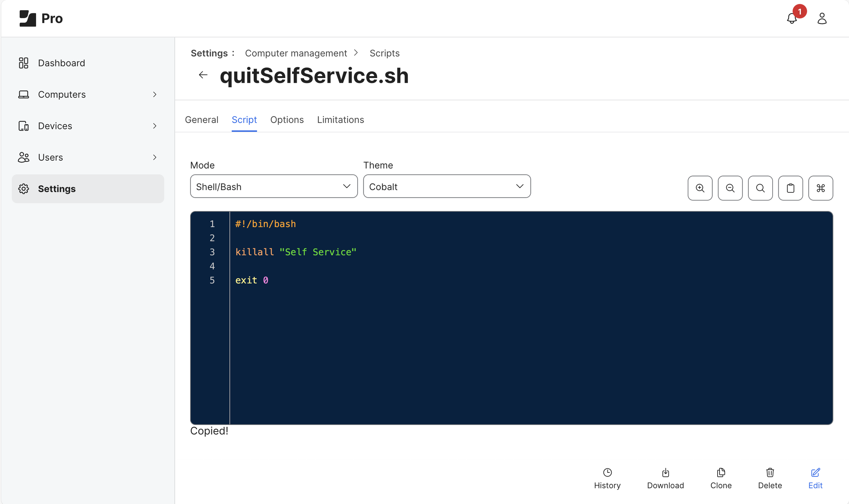Image resolution: width=849 pixels, height=504 pixels.
Task: Click the zoom out editor icon
Action: pos(730,188)
